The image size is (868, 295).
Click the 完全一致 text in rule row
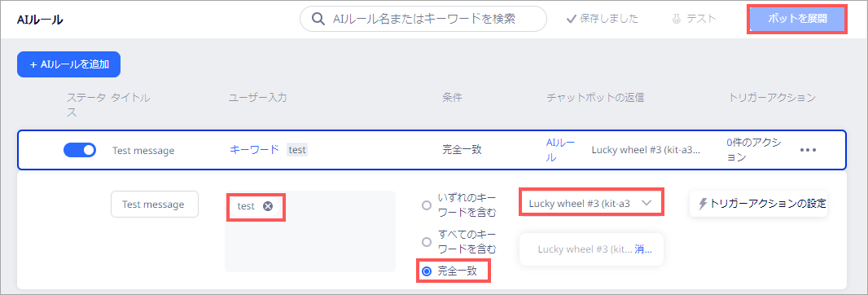462,150
